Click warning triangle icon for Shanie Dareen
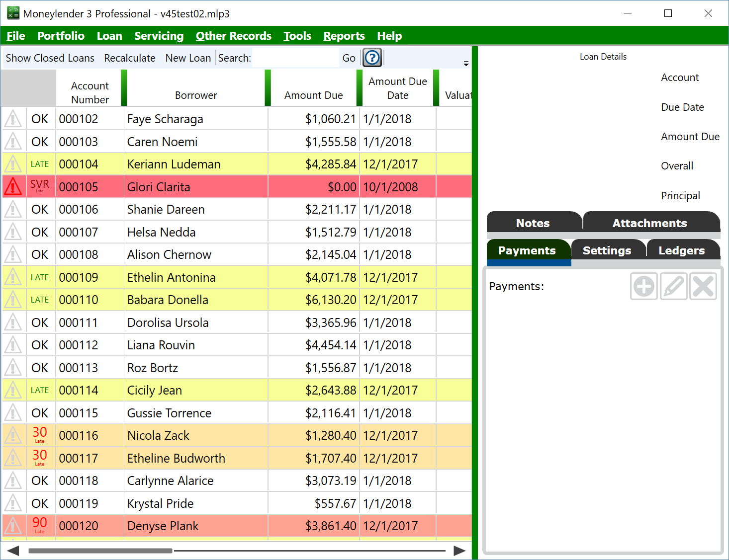The height and width of the screenshot is (560, 729). [13, 209]
